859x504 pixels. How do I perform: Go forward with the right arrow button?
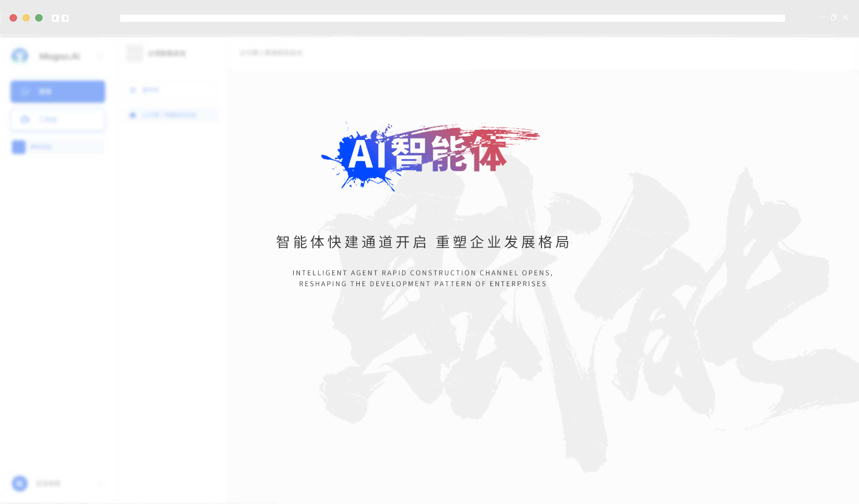point(65,18)
